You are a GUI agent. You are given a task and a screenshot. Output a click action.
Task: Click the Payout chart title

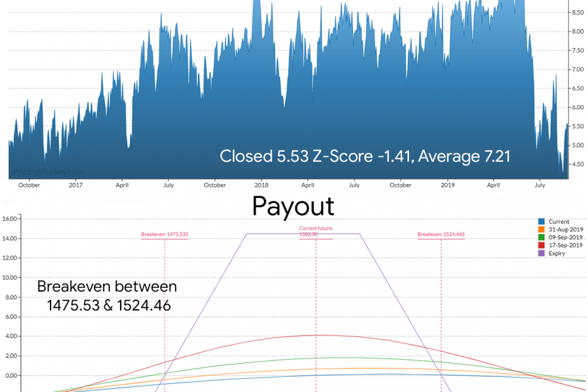[x=293, y=206]
